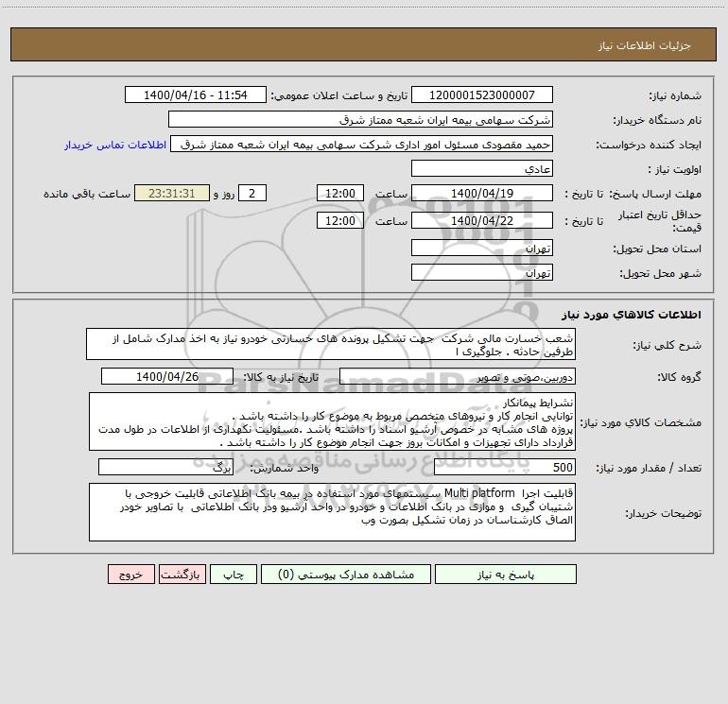
Task: Click the جزئیات اطلاعات نیاز header title
Action: (x=645, y=45)
